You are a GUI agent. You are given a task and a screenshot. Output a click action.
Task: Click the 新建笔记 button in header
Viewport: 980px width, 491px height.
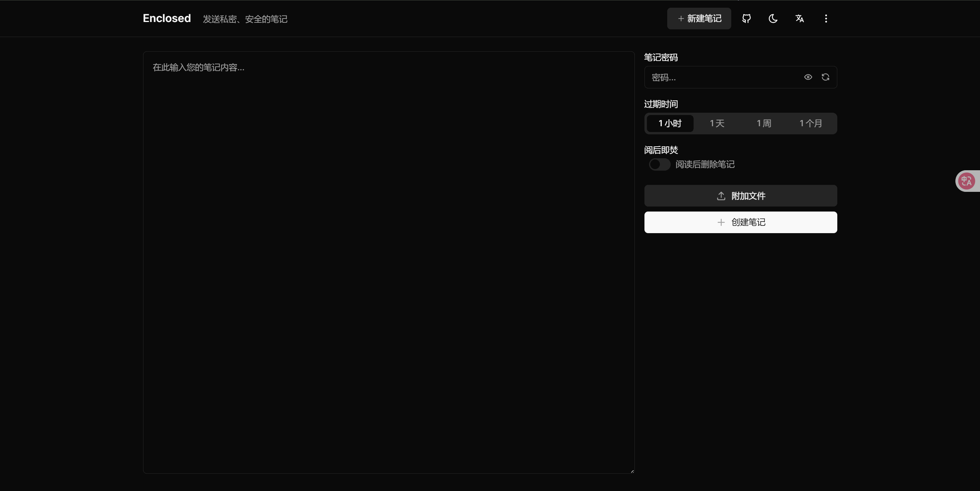click(x=699, y=19)
